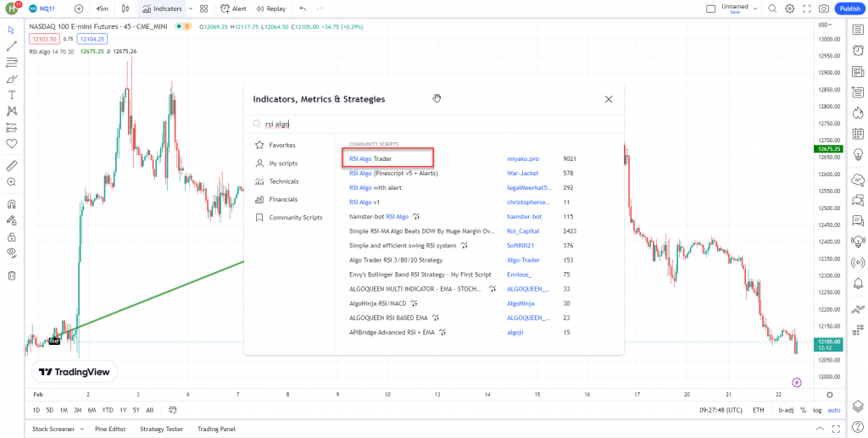Open the indicator templates grid icon

(204, 8)
